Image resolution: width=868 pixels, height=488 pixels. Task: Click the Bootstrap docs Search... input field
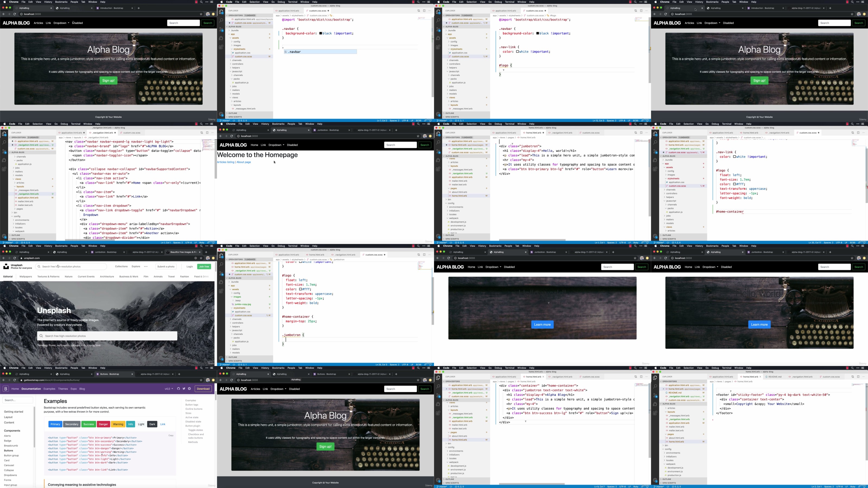(x=18, y=400)
